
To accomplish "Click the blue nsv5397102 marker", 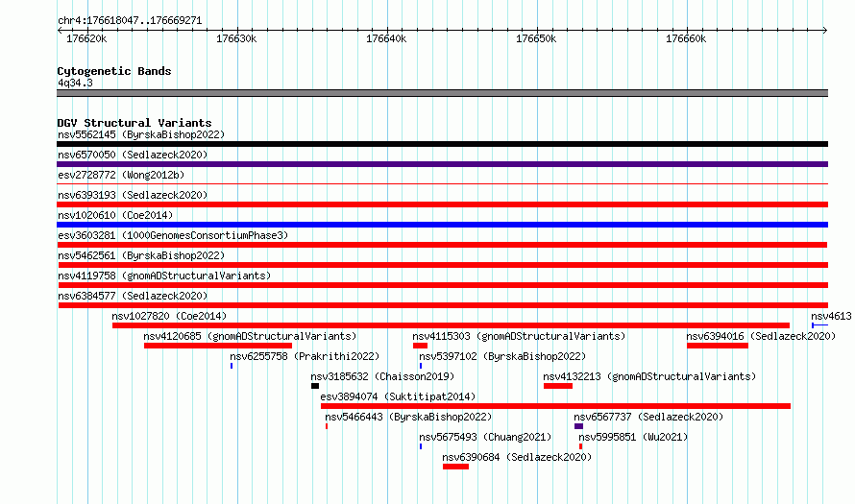I will coord(421,366).
